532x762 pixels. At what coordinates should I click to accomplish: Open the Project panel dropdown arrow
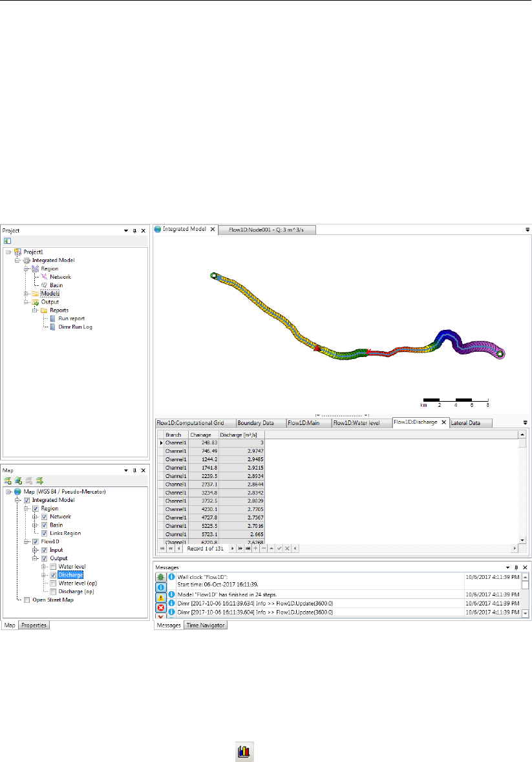click(126, 231)
